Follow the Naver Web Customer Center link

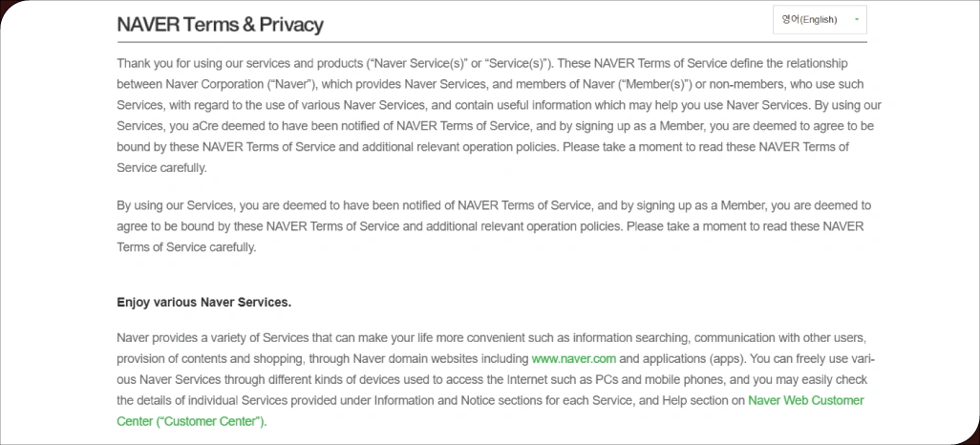pos(805,401)
